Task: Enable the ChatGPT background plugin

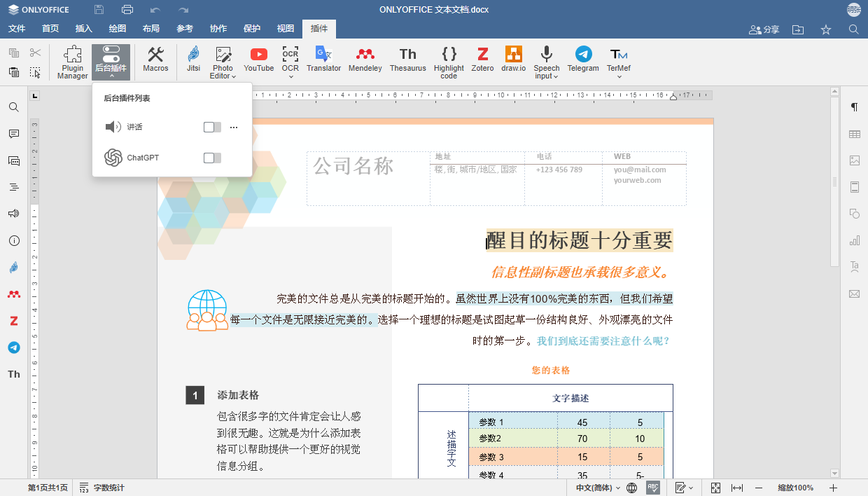Action: click(211, 158)
